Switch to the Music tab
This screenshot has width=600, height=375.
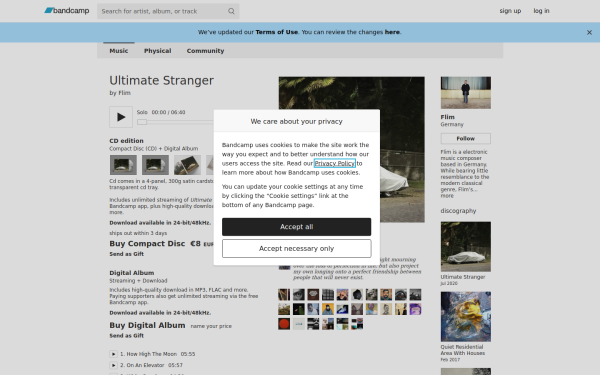pos(119,51)
